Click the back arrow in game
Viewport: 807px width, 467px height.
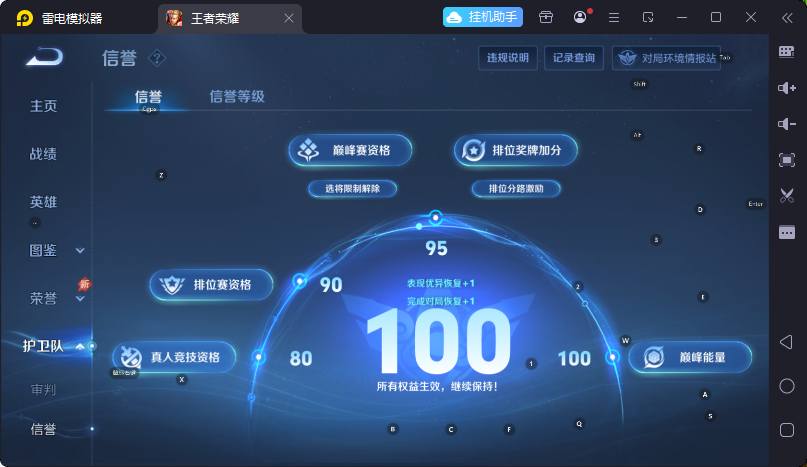[x=45, y=57]
